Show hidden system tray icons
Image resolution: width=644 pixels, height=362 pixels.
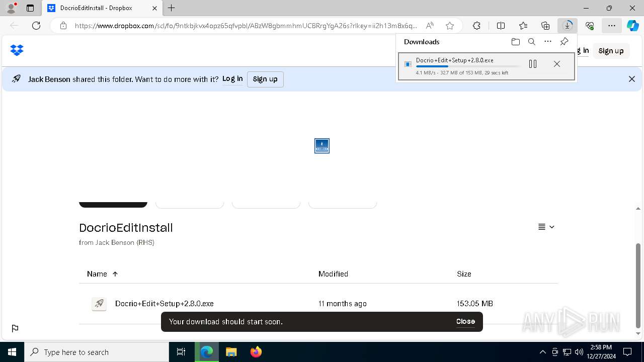point(542,352)
